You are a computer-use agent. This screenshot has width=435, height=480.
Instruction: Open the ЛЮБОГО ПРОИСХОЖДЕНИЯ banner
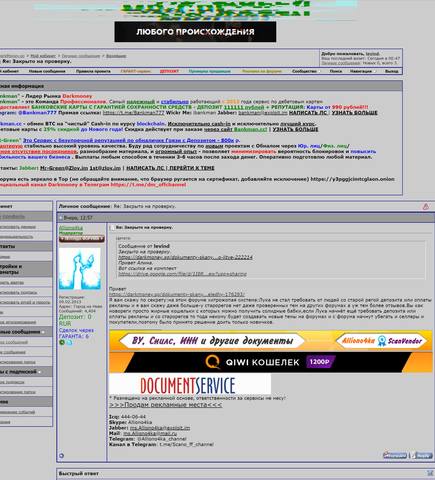coord(195,32)
